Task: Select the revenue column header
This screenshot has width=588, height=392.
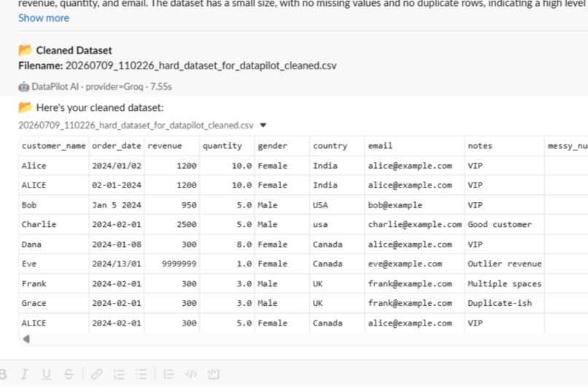Action: click(x=172, y=146)
